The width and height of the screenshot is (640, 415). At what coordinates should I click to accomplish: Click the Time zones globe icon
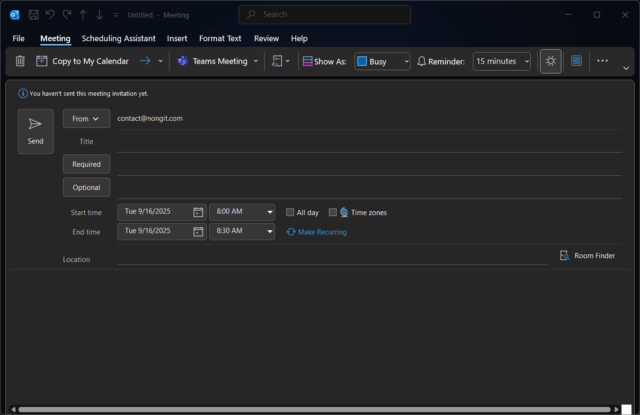point(344,212)
